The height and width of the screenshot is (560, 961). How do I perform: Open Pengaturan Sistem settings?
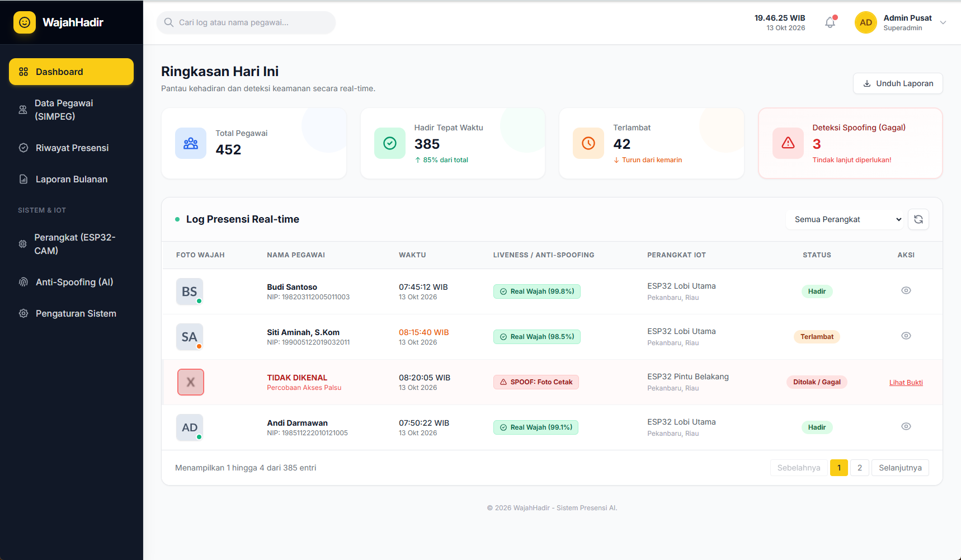tap(71, 313)
